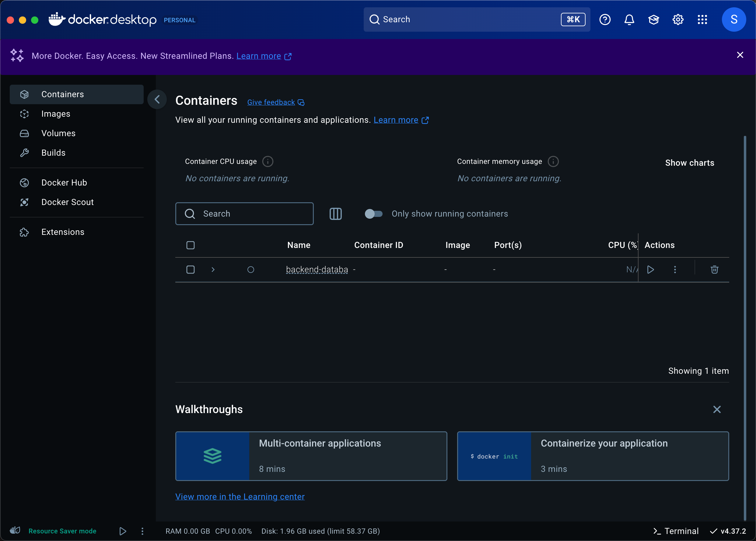This screenshot has height=541, width=756.
Task: Open Multi-container applications walkthrough
Action: 311,456
